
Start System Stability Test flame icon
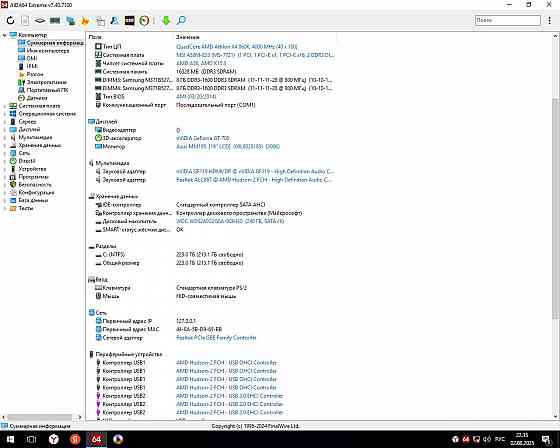pos(85,21)
